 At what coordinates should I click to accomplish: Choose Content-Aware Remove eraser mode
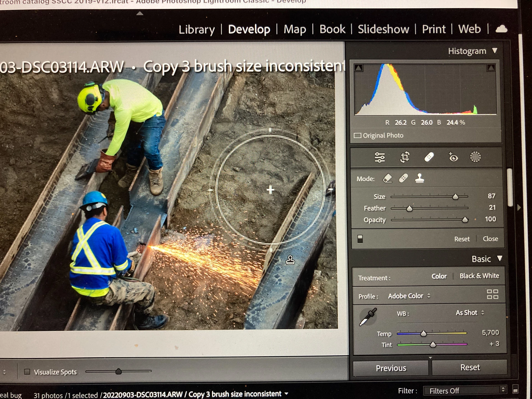click(x=387, y=178)
